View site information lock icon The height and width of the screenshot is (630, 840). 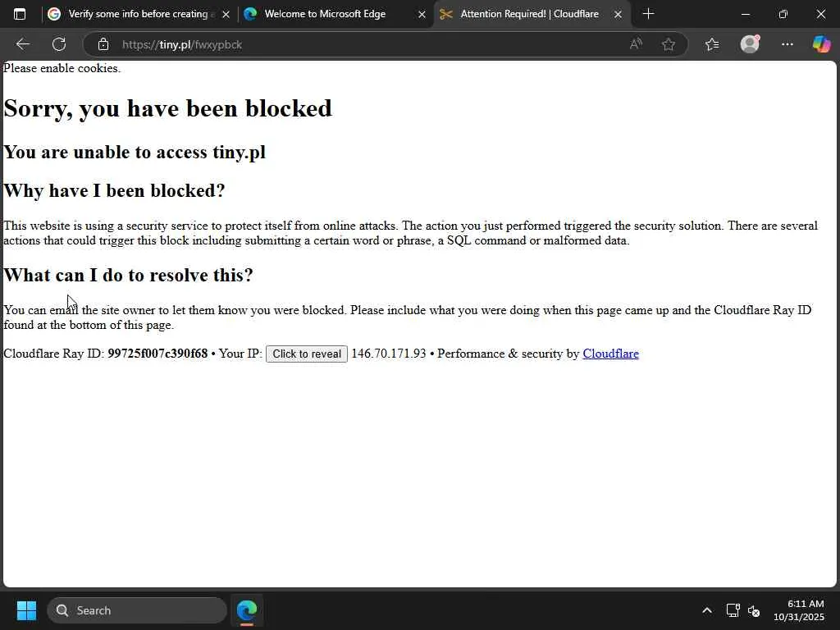pyautogui.click(x=103, y=44)
